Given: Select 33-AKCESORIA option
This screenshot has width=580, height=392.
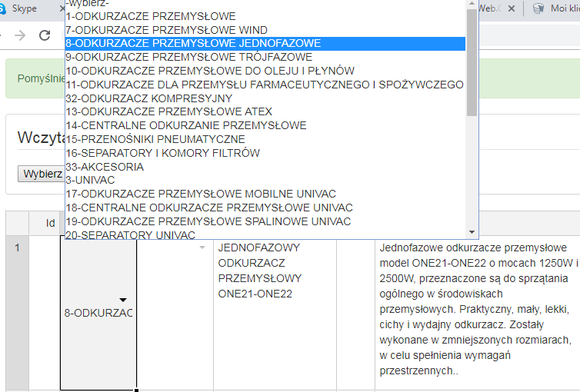Looking at the screenshot, I should point(265,167).
